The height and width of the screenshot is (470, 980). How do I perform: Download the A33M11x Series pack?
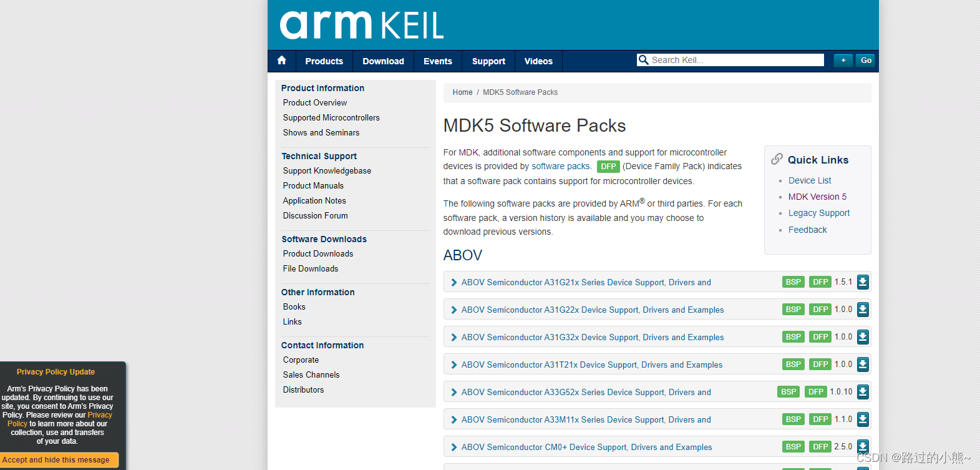[x=863, y=419]
